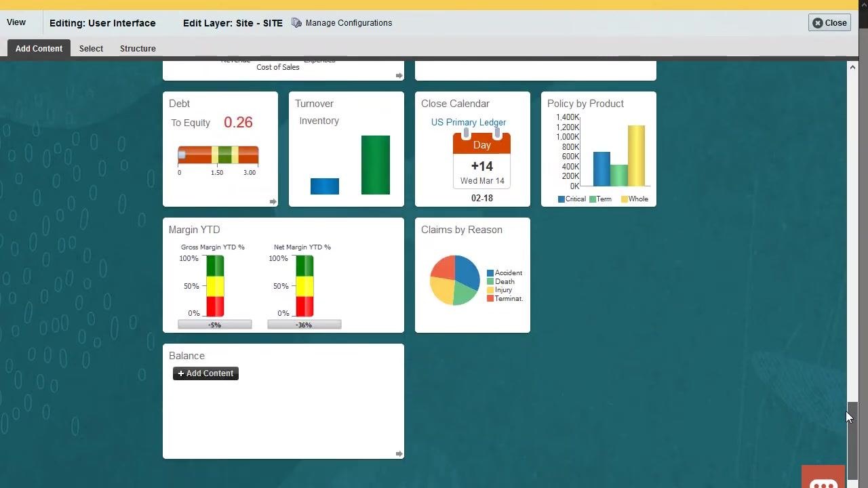Click the Claims by Reason title

pyautogui.click(x=462, y=230)
